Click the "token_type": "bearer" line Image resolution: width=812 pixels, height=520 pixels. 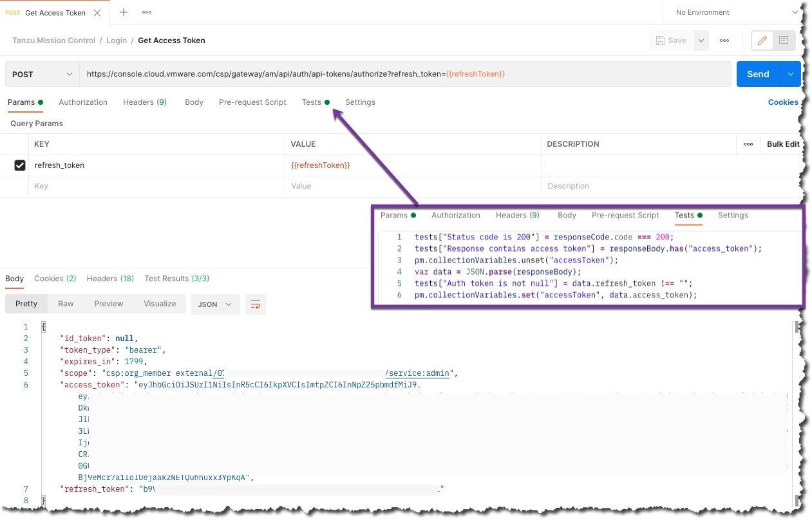coord(113,350)
